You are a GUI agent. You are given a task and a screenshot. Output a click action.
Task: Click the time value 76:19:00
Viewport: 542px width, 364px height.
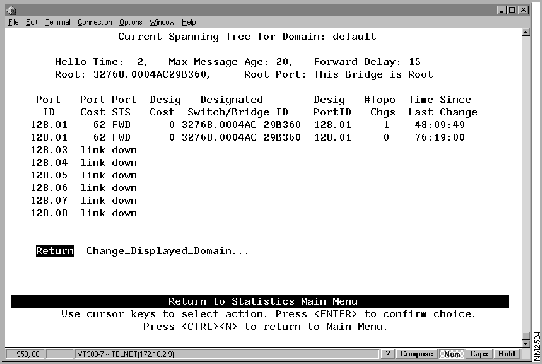coord(440,137)
